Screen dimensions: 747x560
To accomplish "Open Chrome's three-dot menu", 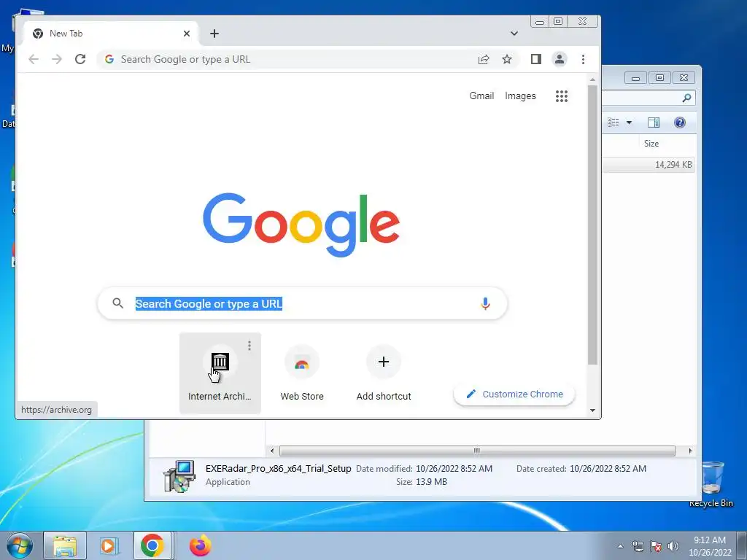I will (x=583, y=59).
